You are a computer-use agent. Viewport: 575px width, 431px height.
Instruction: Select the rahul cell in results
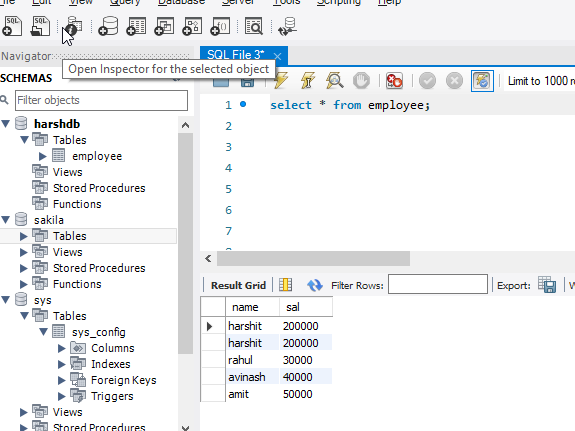click(252, 360)
